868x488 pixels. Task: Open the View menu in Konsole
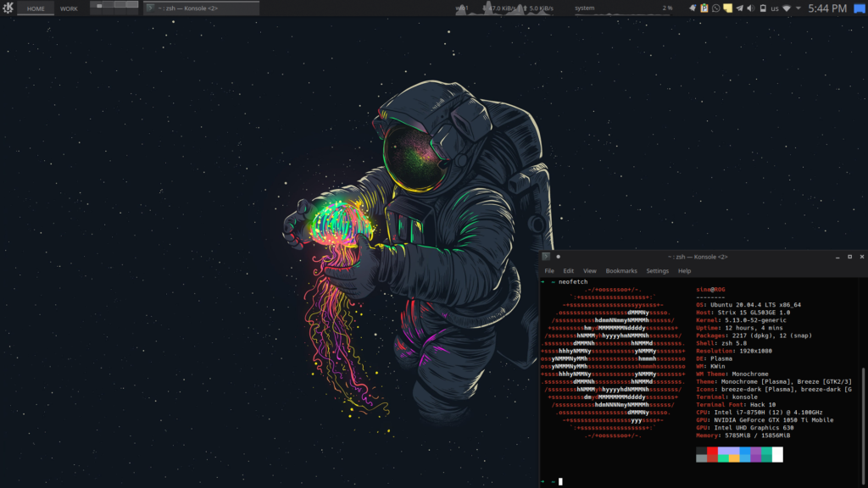(590, 271)
